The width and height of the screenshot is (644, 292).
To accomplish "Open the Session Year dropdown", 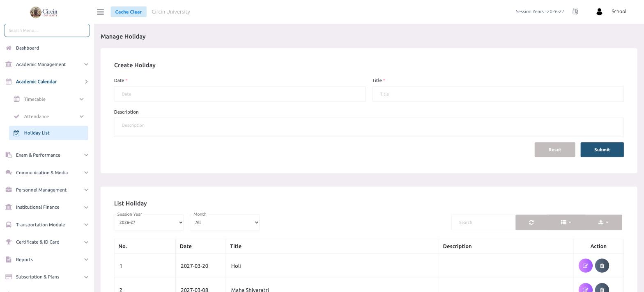I will 149,222.
